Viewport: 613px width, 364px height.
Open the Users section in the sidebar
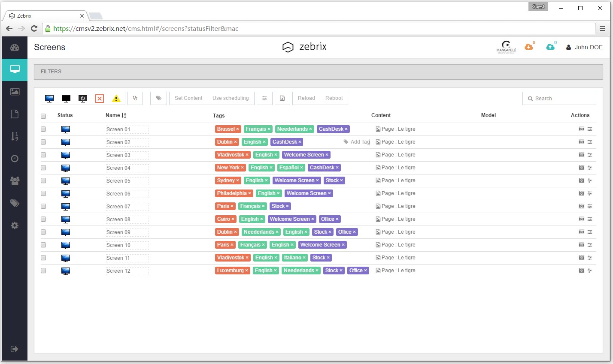(x=14, y=180)
